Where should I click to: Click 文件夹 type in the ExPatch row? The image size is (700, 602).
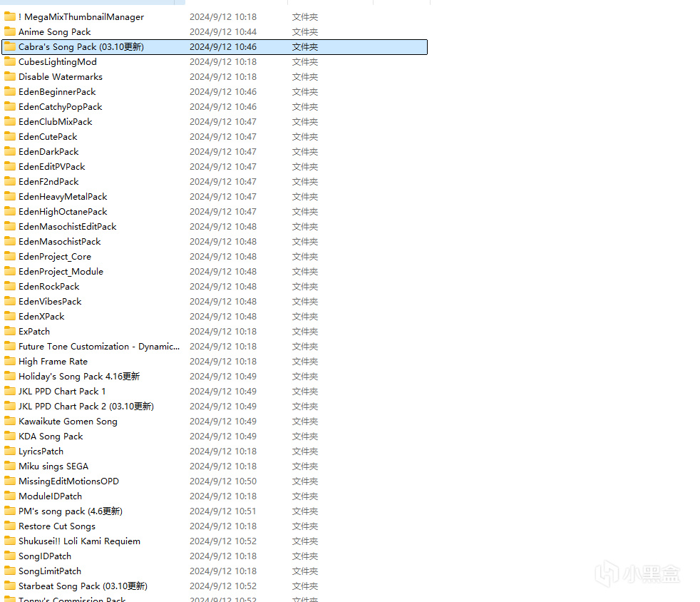305,332
